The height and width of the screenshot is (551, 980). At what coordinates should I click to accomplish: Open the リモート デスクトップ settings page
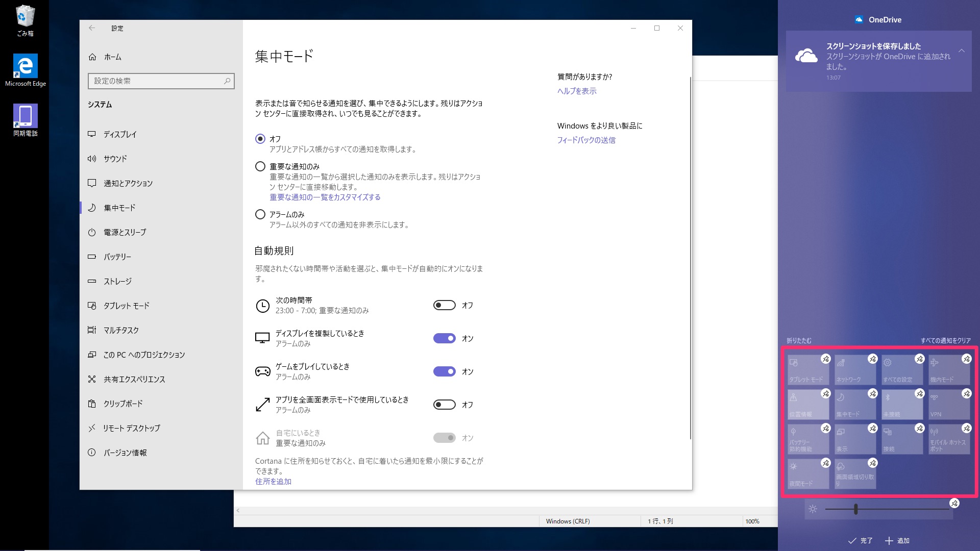coord(161,428)
